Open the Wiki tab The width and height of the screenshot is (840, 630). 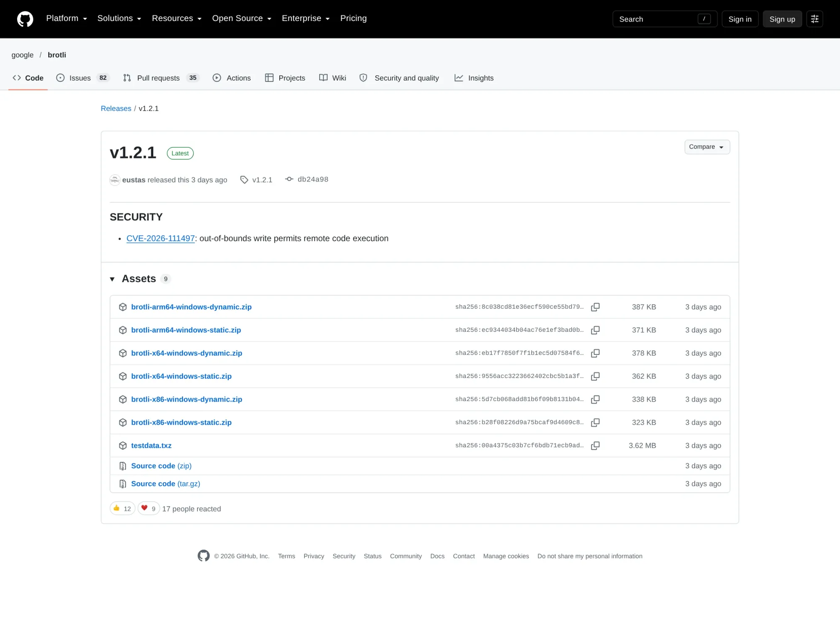[x=333, y=78]
